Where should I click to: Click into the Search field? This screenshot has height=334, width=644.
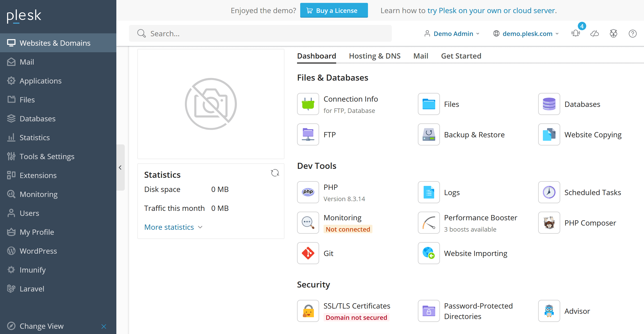[x=260, y=34]
